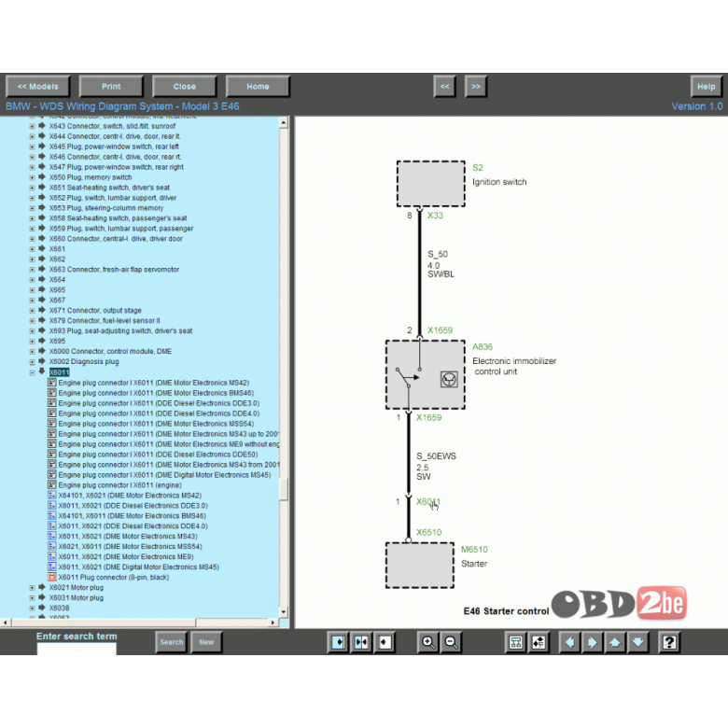Open document icon for X6011 DDE50 plug
728x728 pixels.
tap(52, 455)
